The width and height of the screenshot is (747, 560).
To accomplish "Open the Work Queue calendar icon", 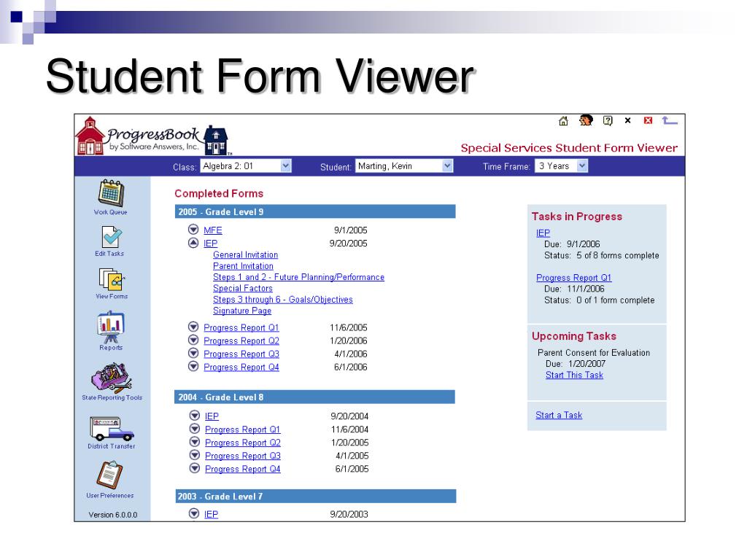I will (111, 192).
